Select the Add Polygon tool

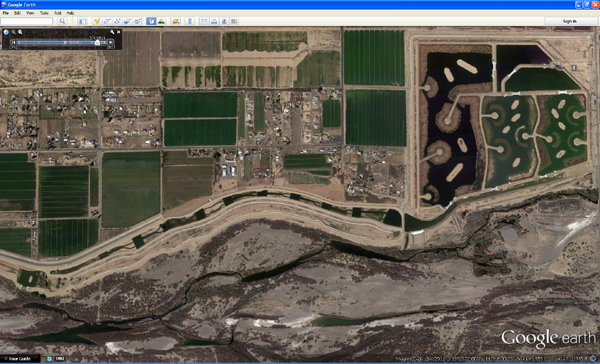click(x=108, y=21)
